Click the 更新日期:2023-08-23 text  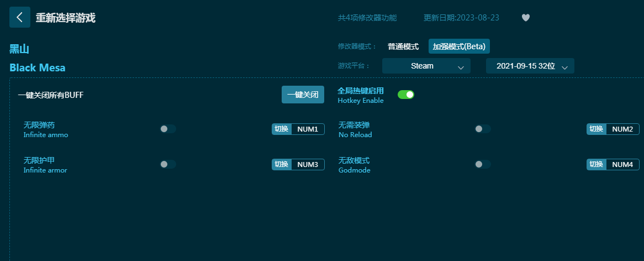click(461, 18)
